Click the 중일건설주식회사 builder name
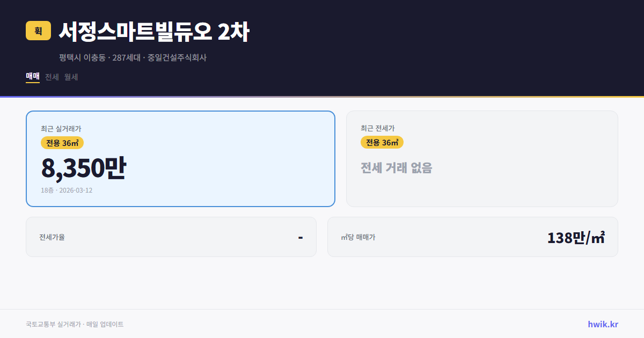This screenshot has height=338, width=644. pyautogui.click(x=177, y=57)
